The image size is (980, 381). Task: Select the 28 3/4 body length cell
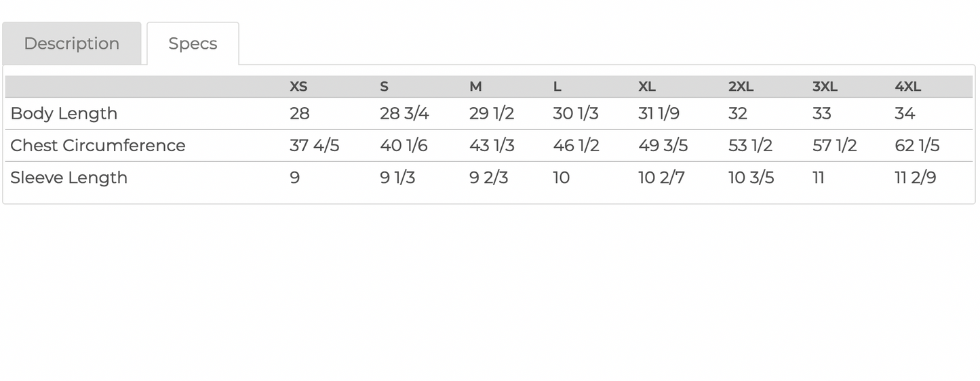404,113
